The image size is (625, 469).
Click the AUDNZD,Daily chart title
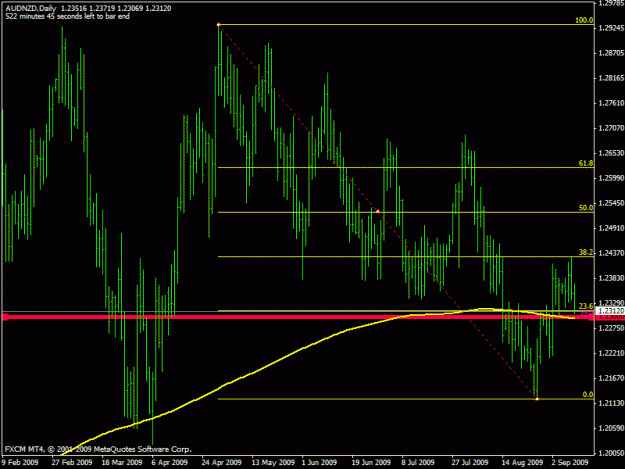(31, 8)
